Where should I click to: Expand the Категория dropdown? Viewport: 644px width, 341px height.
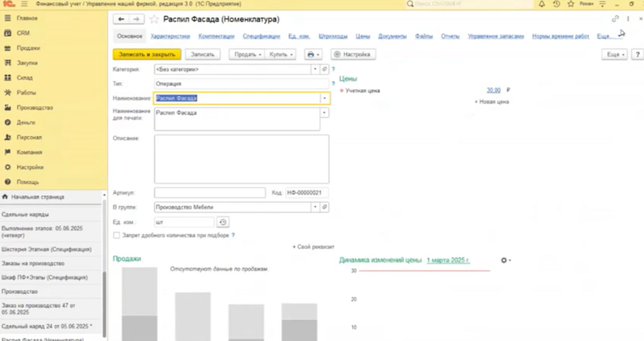[x=316, y=69]
